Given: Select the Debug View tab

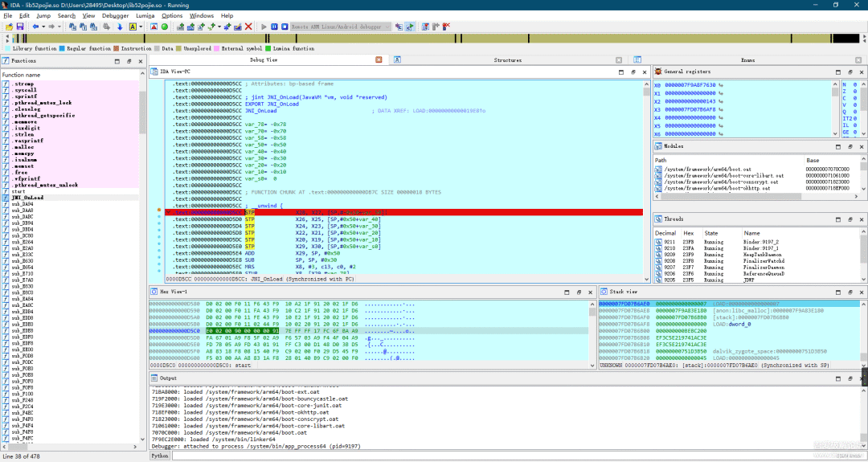Looking at the screenshot, I should click(x=264, y=59).
